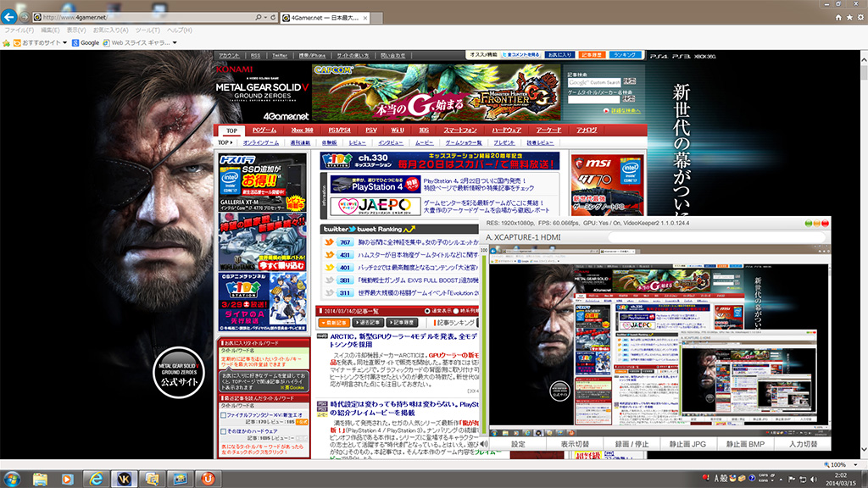The image size is (868, 488).
Task: Click the お気に入り blue button
Action: pyautogui.click(x=559, y=55)
